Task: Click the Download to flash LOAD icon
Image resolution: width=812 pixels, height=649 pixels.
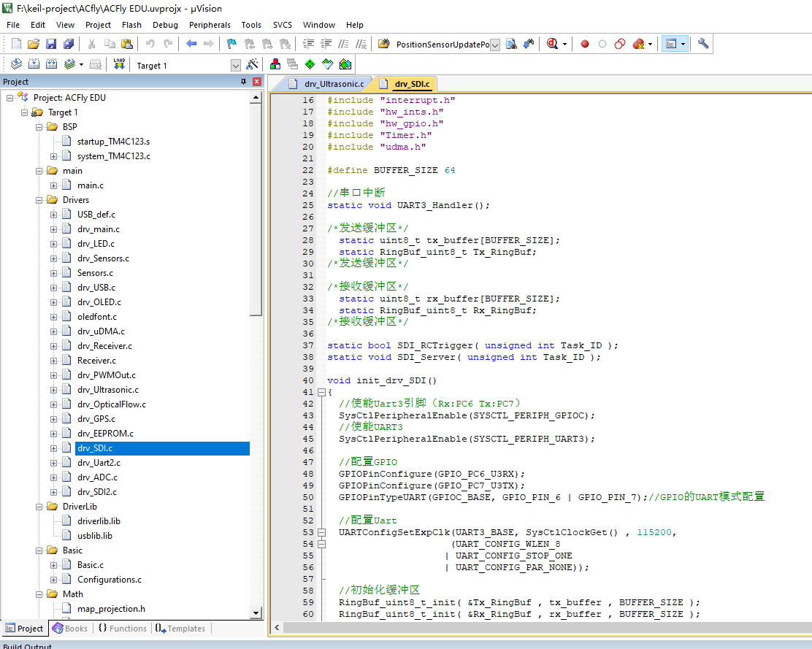Action: (x=119, y=64)
